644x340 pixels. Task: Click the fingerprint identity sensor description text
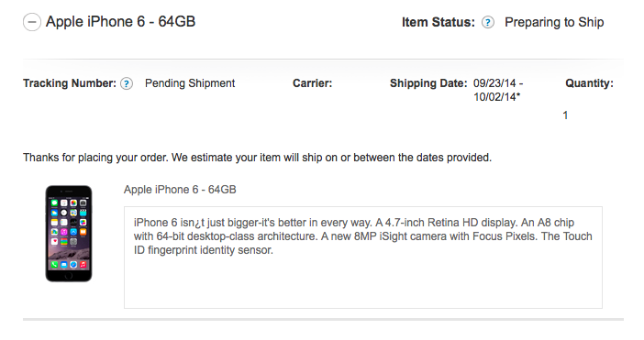coord(204,250)
